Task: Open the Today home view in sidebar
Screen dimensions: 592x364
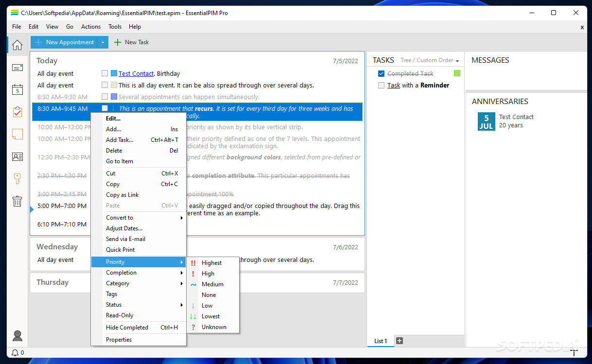Action: tap(17, 45)
